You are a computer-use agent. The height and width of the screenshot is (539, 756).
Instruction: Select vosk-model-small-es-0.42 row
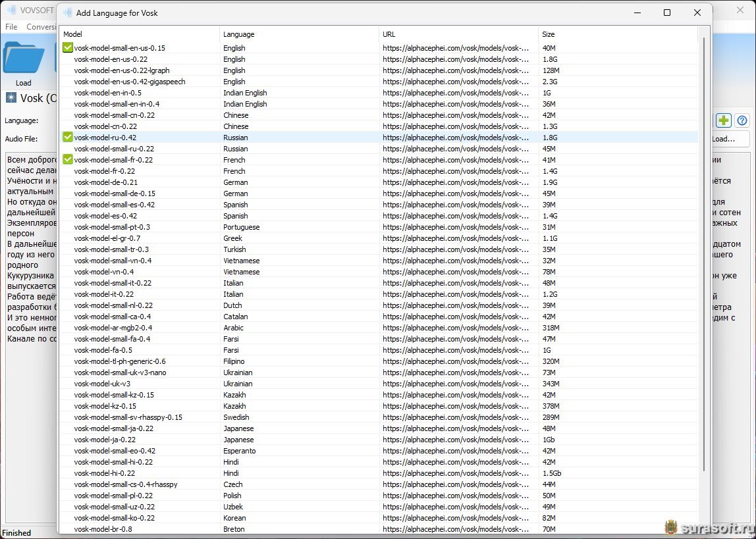pos(379,204)
